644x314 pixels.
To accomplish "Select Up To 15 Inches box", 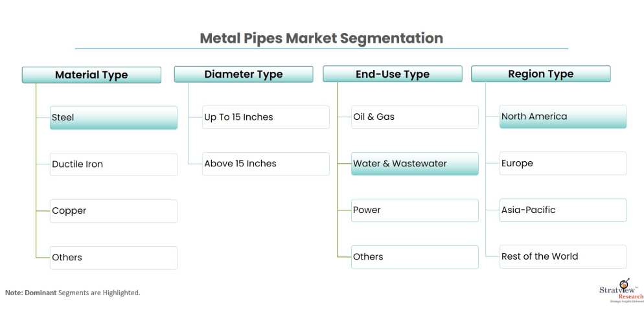I will click(x=266, y=117).
